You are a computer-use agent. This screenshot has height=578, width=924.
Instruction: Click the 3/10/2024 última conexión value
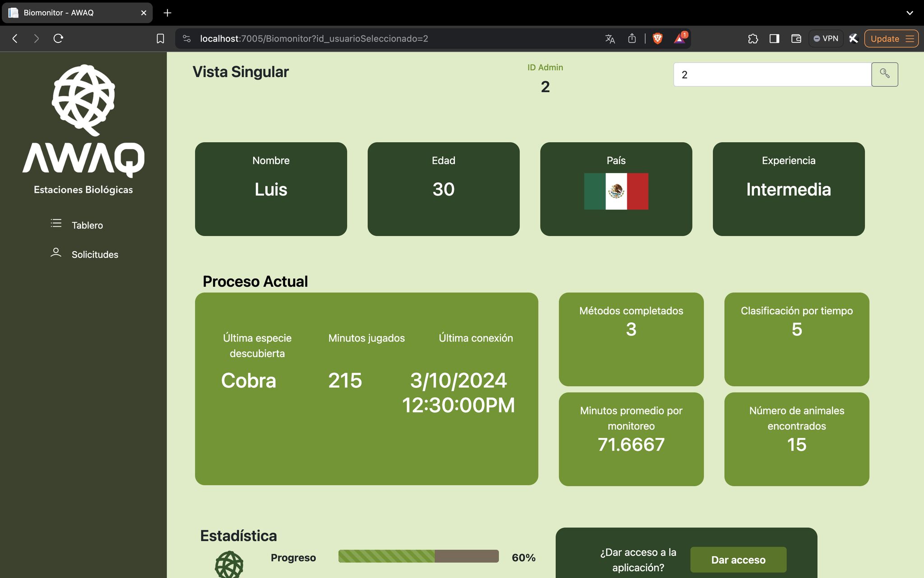click(458, 393)
